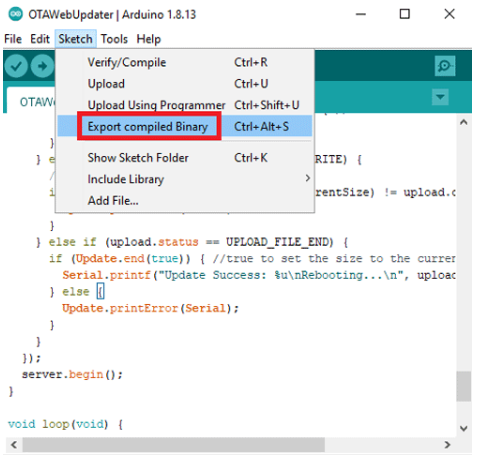Image resolution: width=484 pixels, height=474 pixels.
Task: Open the Help menu
Action: pos(148,39)
